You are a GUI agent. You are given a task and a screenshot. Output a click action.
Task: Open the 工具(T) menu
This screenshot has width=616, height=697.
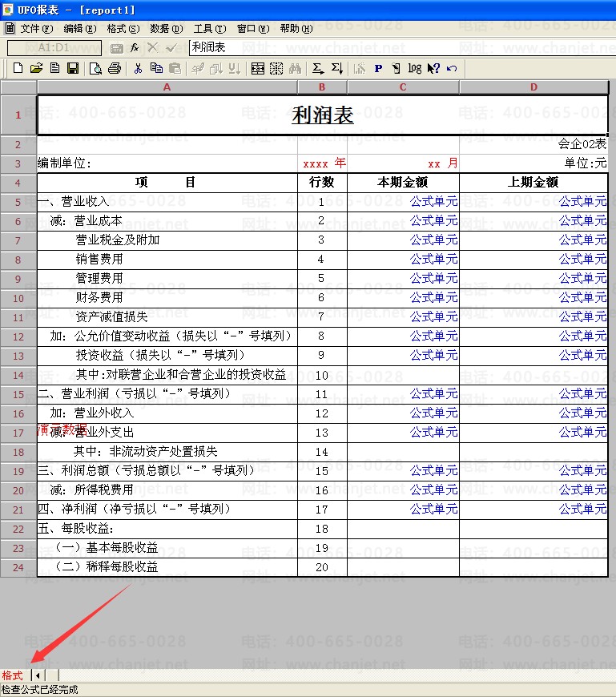(210, 29)
